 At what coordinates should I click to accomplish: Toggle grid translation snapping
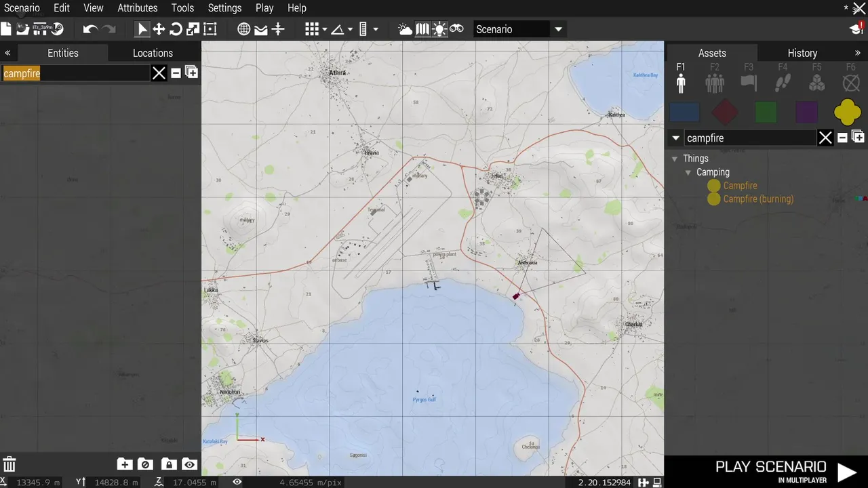[x=312, y=29]
